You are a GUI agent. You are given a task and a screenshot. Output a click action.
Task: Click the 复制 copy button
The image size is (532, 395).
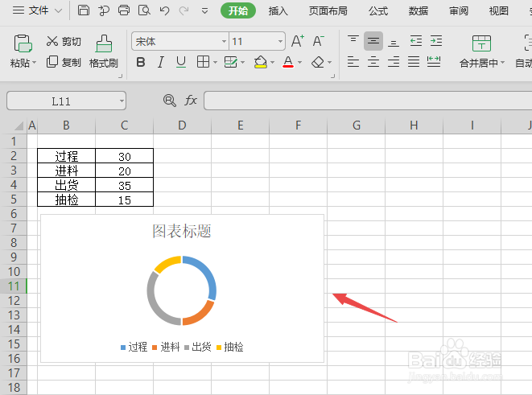(x=64, y=62)
